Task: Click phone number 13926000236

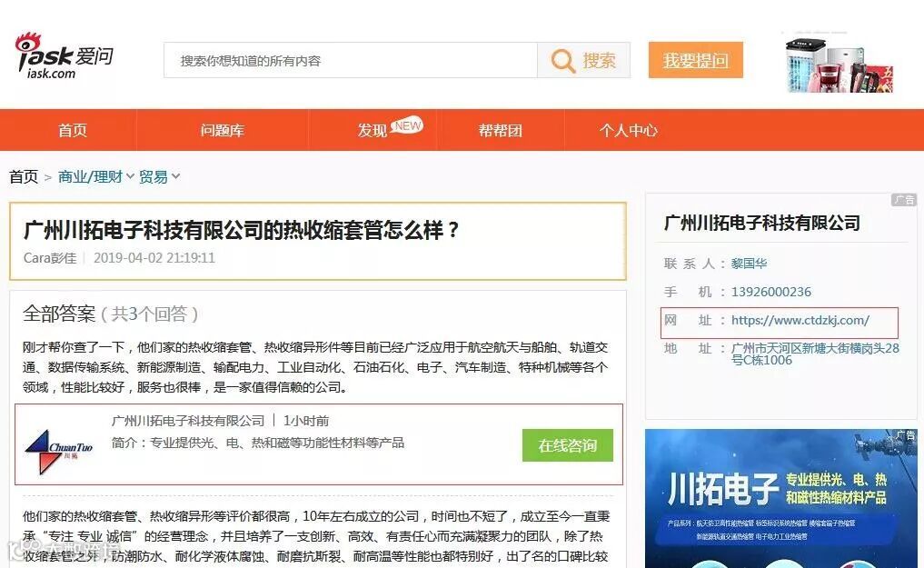Action: (770, 292)
